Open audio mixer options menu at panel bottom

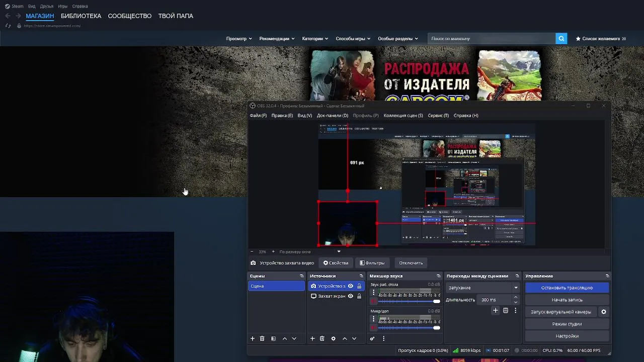point(383,338)
